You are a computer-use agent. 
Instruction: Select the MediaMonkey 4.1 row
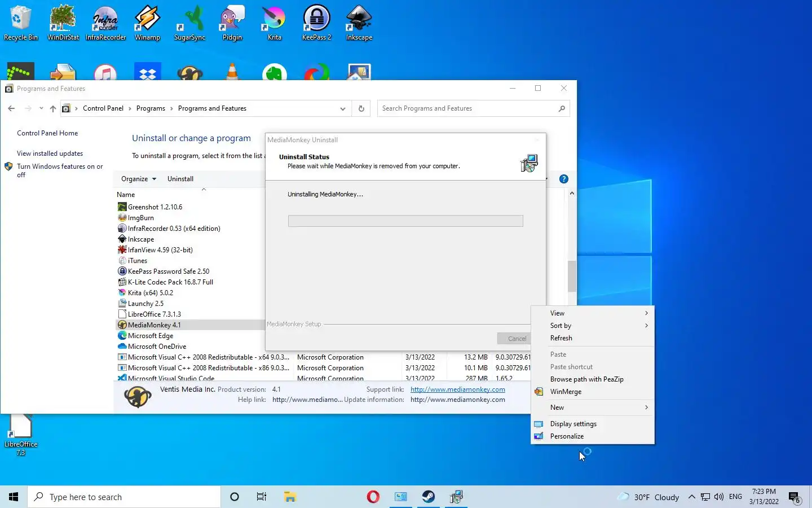click(x=189, y=325)
